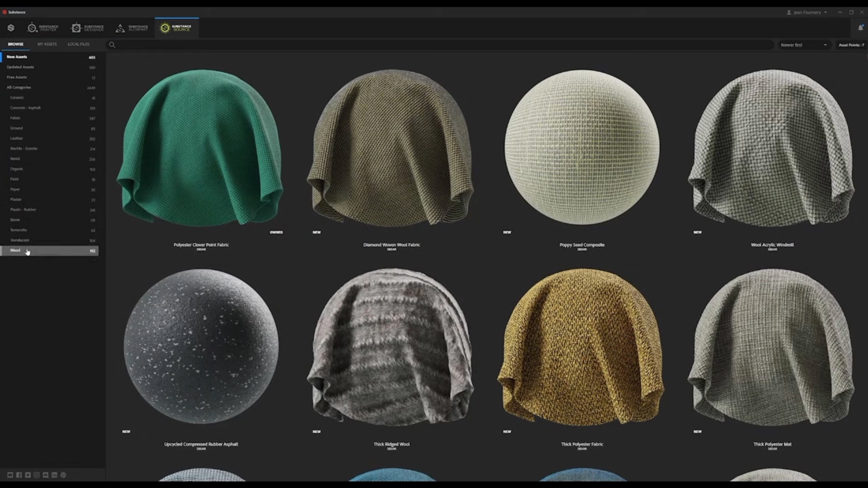Open the Newer first sort dropdown
This screenshot has width=868, height=488.
803,45
